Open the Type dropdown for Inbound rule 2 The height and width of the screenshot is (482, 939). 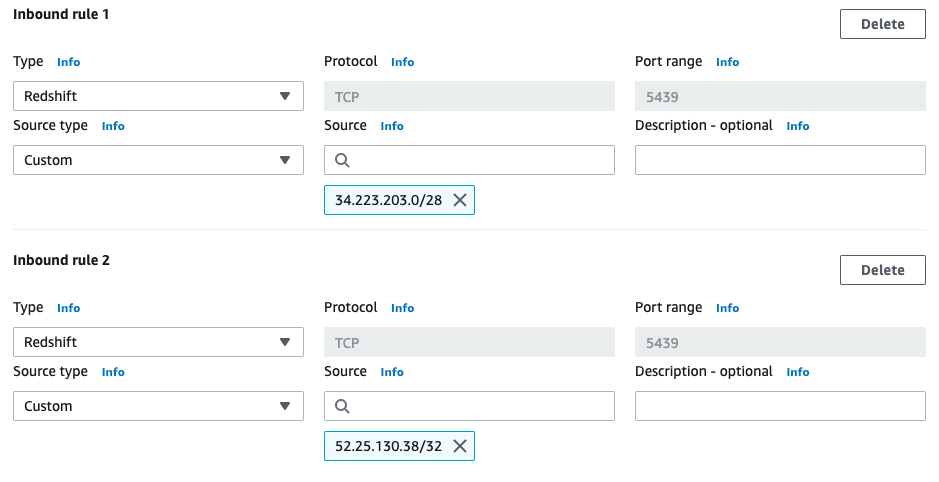point(158,342)
